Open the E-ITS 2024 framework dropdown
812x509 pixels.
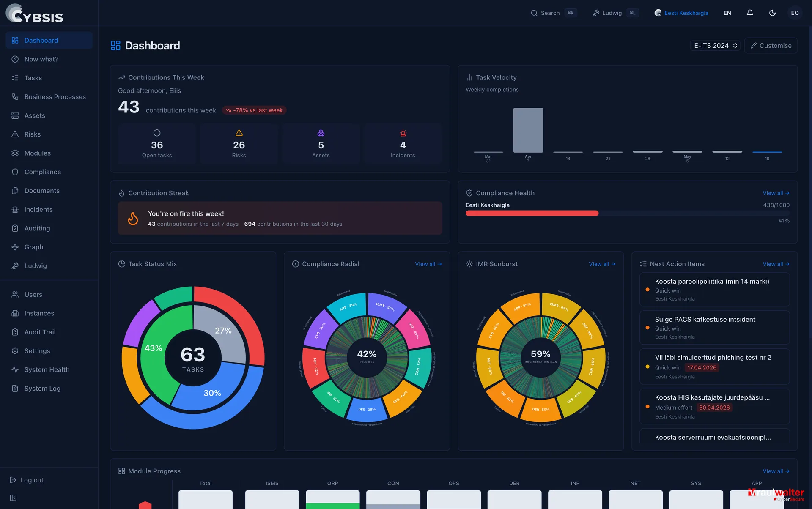(715, 46)
